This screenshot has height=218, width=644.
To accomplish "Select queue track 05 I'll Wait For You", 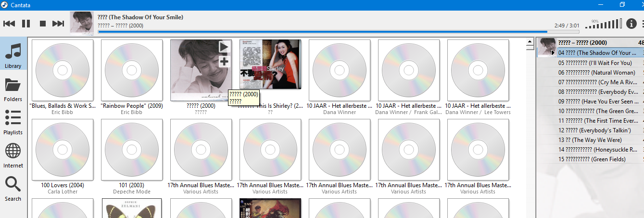I will click(591, 63).
